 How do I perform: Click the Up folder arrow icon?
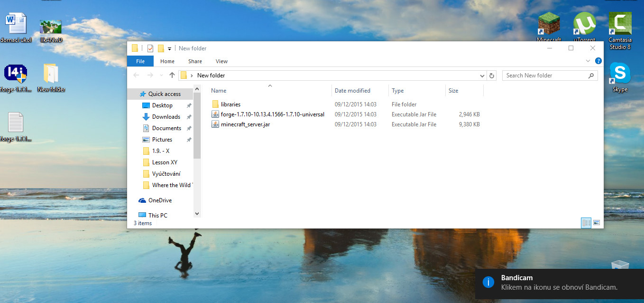click(172, 76)
